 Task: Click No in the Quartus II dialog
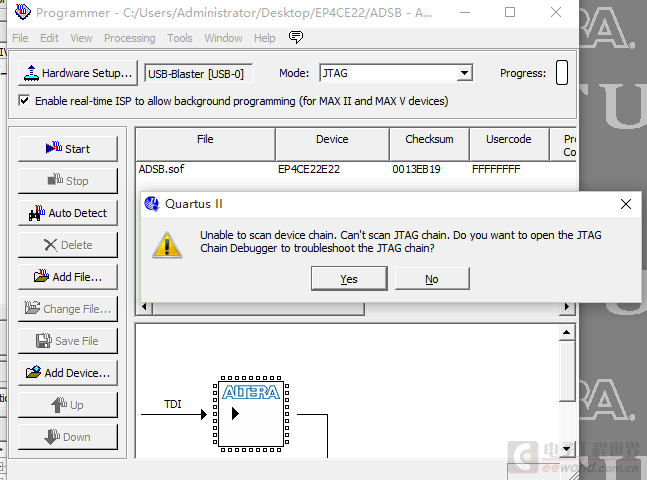coord(432,279)
